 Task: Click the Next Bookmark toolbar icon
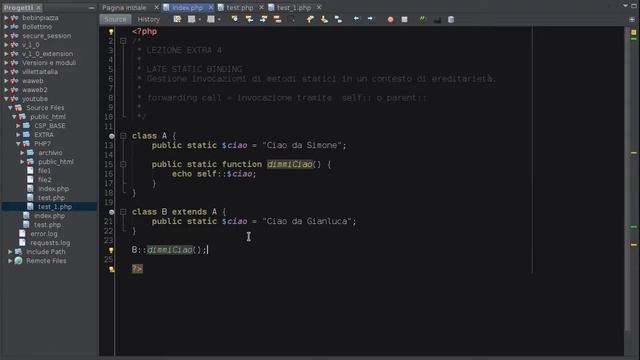[x=324, y=19]
